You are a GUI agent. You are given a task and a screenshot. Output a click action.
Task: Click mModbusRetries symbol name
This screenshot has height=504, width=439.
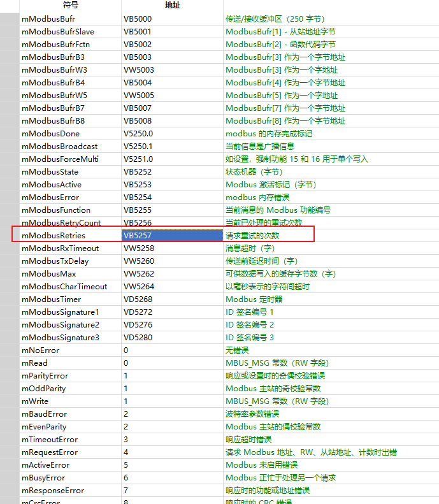coord(54,236)
